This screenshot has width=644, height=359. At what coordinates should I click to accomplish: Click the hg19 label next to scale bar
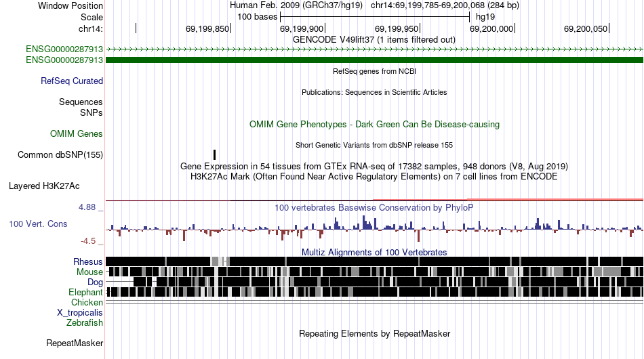click(485, 17)
